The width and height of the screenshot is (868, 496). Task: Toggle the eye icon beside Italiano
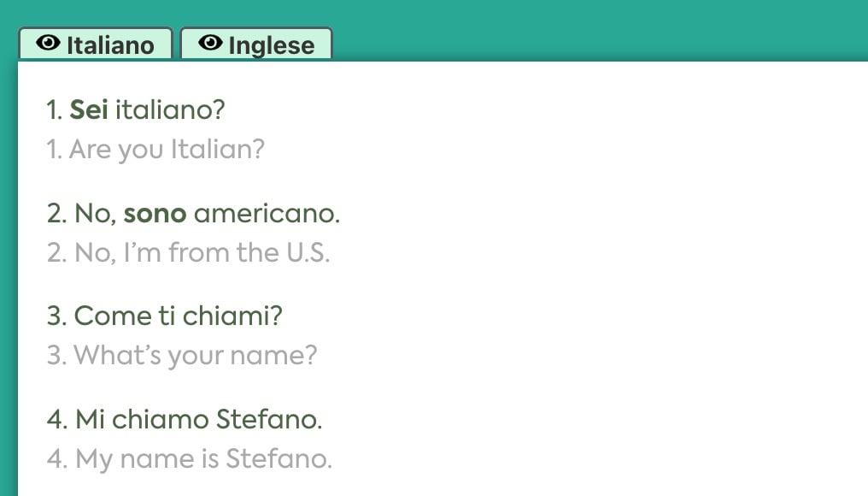[x=48, y=43]
